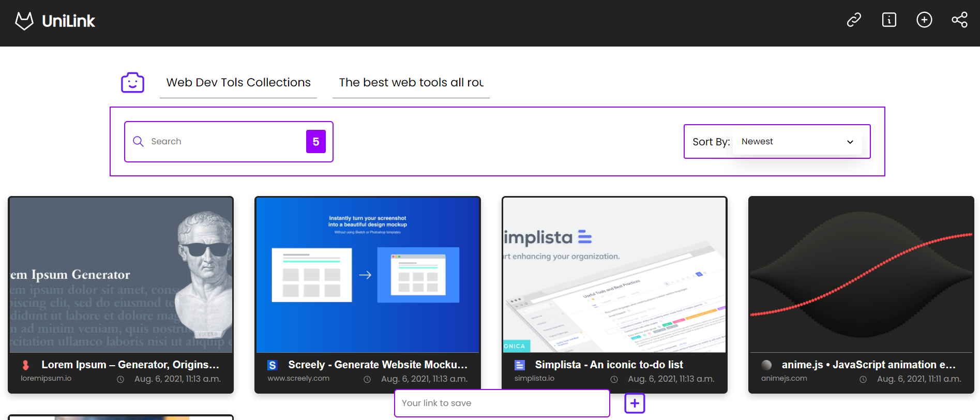Click the clock icon on Simplista card
The image size is (980, 420).
click(614, 379)
